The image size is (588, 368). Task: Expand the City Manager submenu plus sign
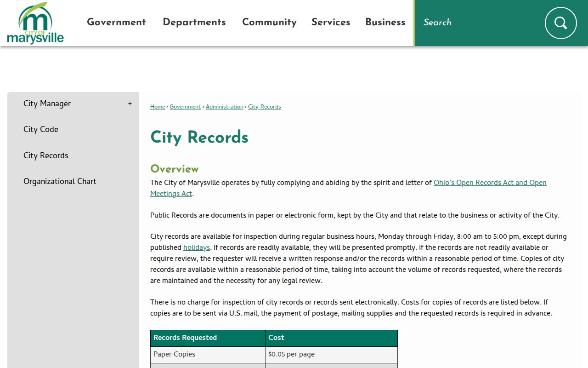[x=130, y=103]
